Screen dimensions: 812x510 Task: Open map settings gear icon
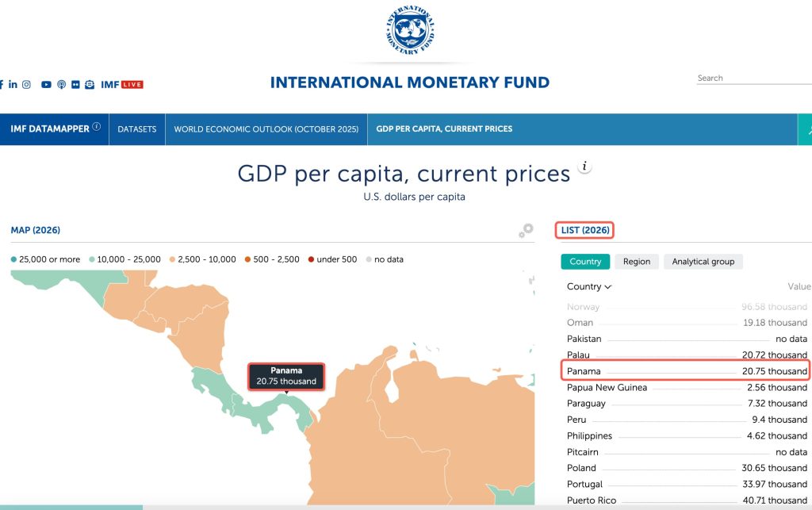[526, 231]
